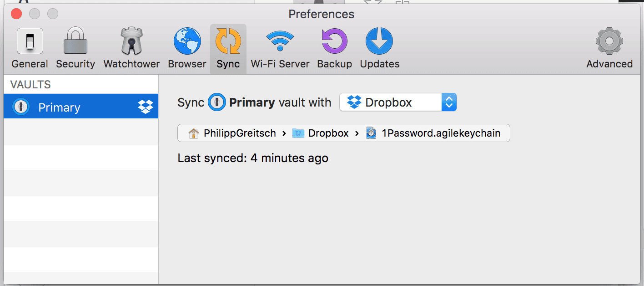This screenshot has height=286, width=644.
Task: Click the dropdown's blue stepper arrows
Action: click(449, 102)
